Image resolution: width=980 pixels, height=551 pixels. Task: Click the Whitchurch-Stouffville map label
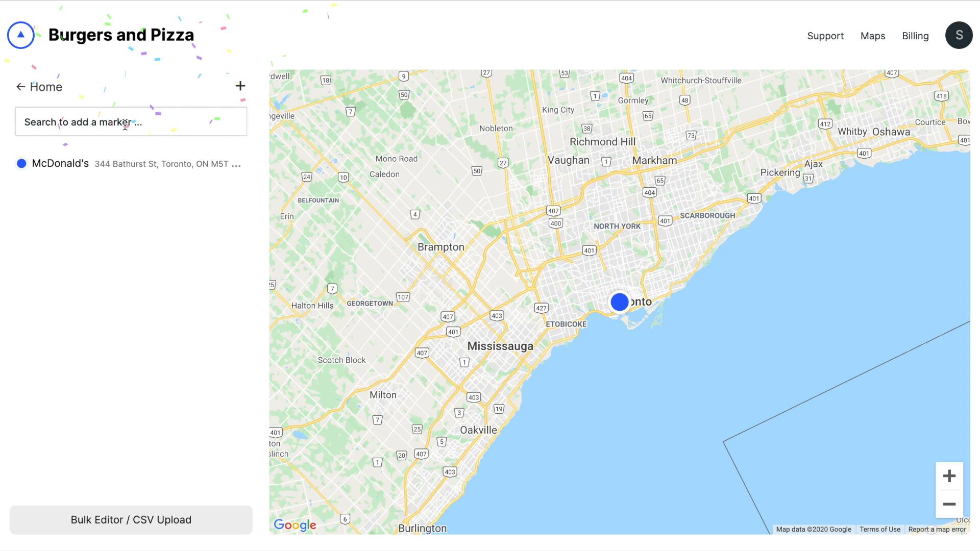tap(701, 80)
